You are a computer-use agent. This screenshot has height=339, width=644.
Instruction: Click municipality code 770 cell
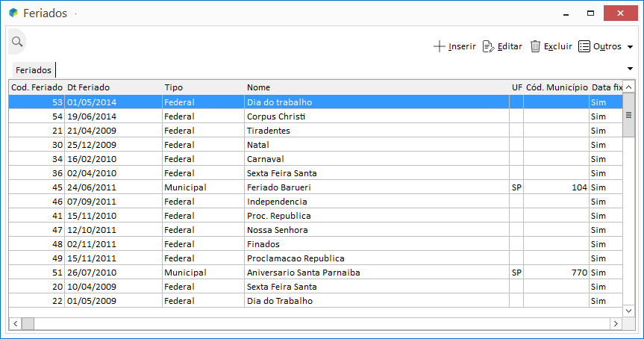(x=557, y=273)
